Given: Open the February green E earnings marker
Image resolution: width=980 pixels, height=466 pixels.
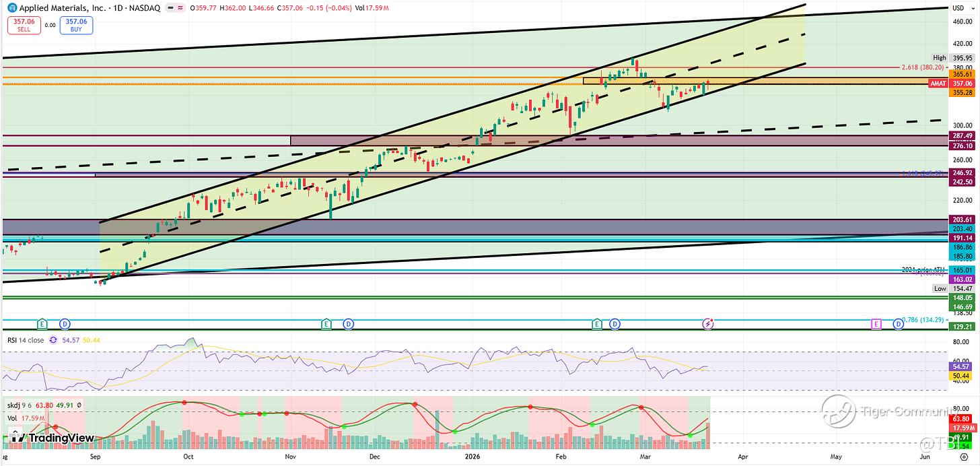Looking at the screenshot, I should tap(596, 324).
